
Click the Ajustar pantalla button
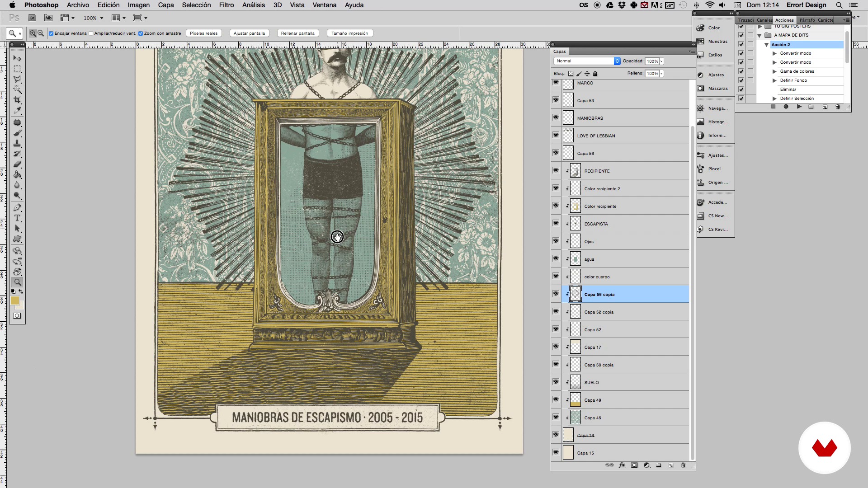point(249,33)
